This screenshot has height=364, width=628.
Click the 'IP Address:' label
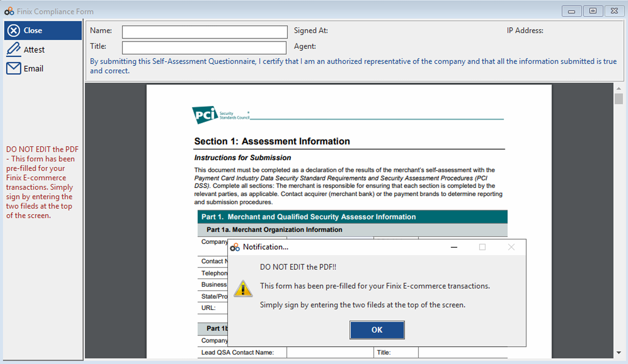click(x=525, y=30)
